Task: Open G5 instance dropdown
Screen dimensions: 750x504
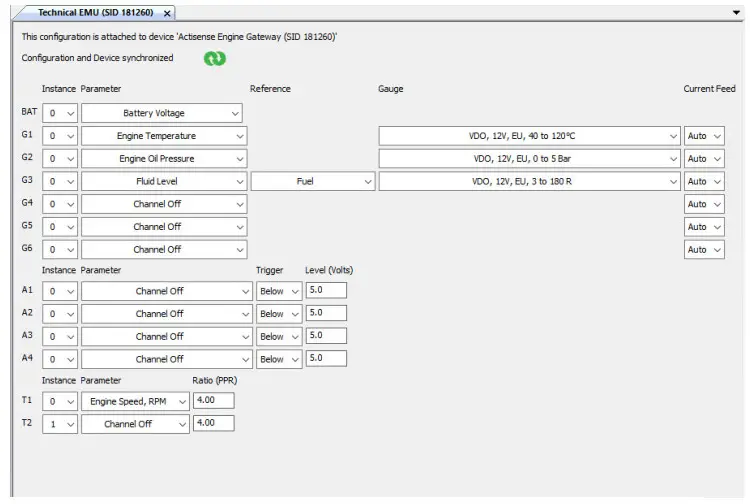Action: [x=60, y=227]
